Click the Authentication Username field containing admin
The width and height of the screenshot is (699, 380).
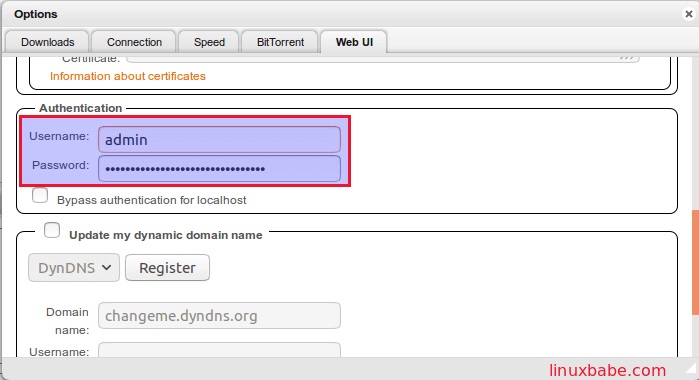(x=219, y=140)
